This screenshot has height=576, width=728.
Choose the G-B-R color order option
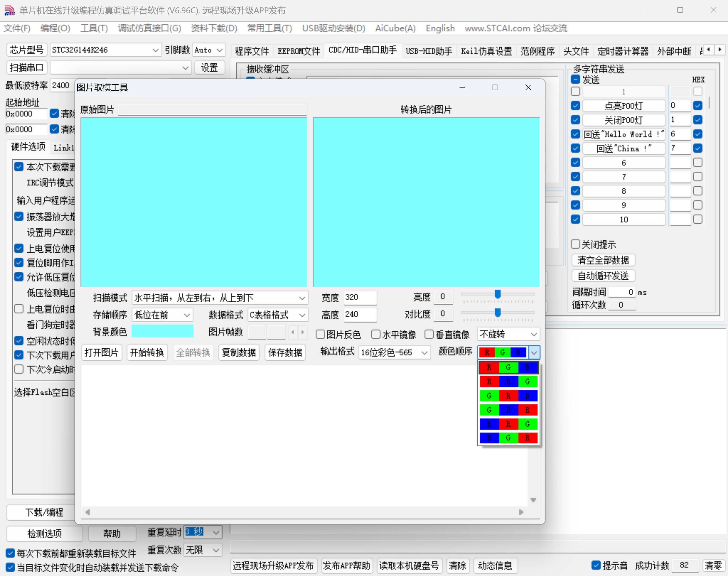click(x=508, y=410)
